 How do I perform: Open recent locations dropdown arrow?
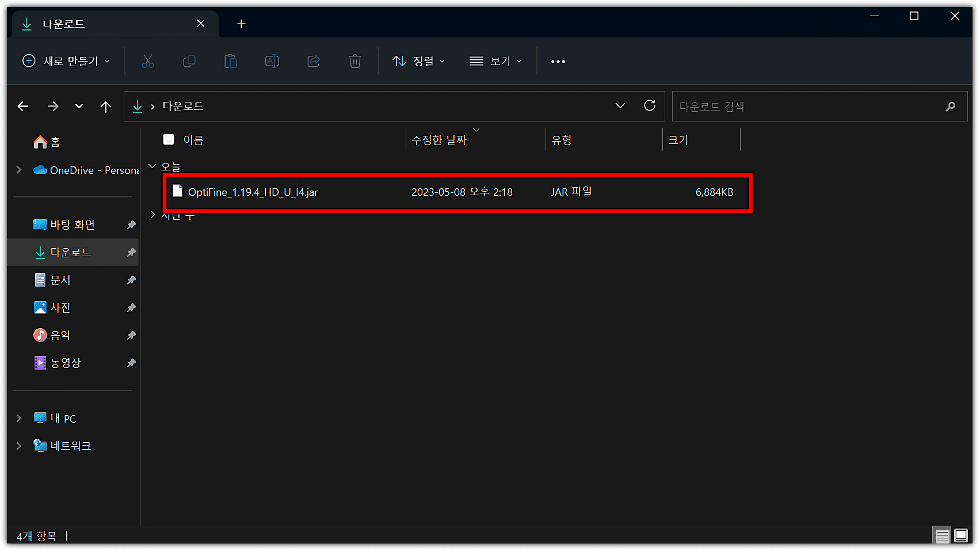(x=79, y=107)
